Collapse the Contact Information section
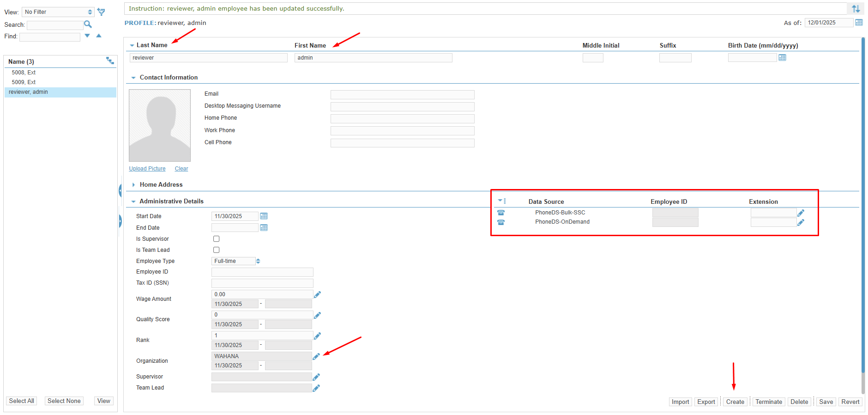Screen dimensions: 868x415 point(133,78)
